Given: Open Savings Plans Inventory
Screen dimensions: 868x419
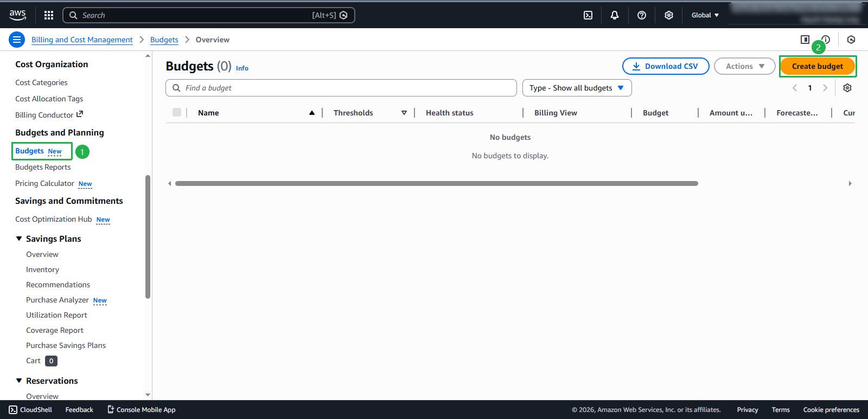Looking at the screenshot, I should (x=42, y=269).
